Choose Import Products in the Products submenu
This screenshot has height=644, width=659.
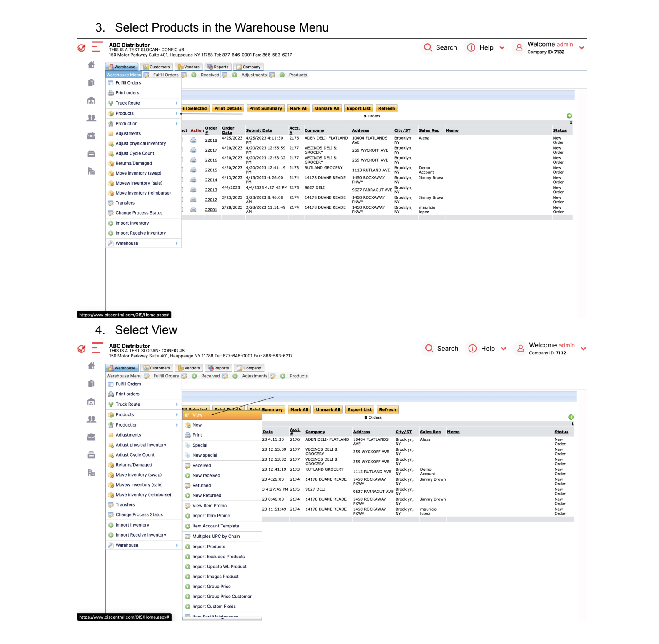pos(222,547)
